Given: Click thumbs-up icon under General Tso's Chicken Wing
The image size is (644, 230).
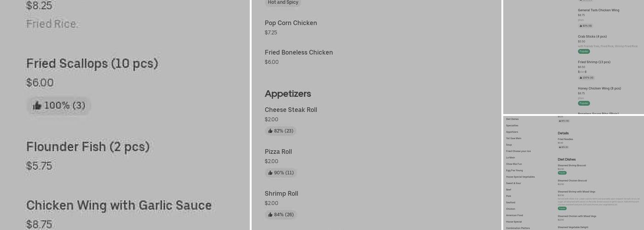Looking at the screenshot, I should pyautogui.click(x=581, y=26).
